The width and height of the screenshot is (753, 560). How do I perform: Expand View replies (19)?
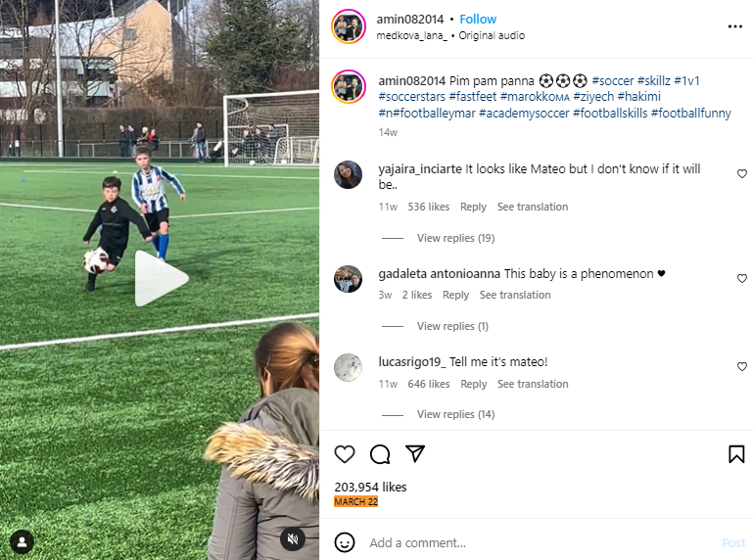pos(455,238)
